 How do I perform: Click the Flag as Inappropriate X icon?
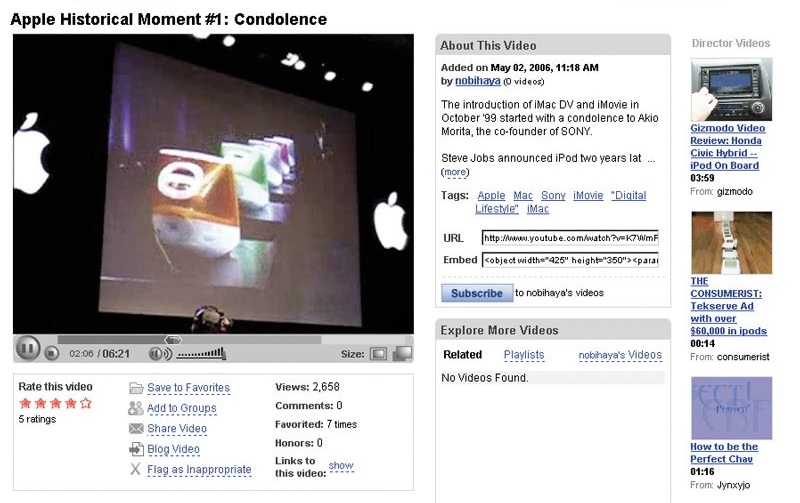click(x=135, y=469)
